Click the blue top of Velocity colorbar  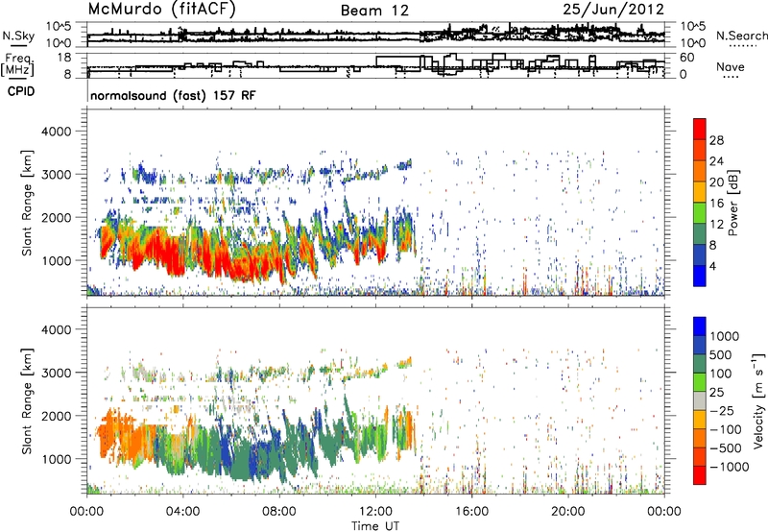(700, 326)
